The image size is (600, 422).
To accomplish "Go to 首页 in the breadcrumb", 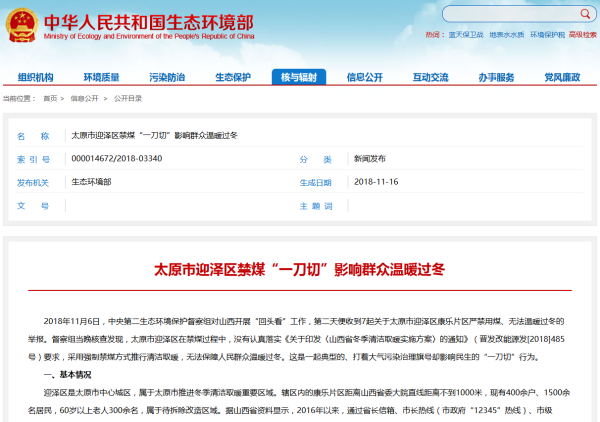I will coord(50,99).
